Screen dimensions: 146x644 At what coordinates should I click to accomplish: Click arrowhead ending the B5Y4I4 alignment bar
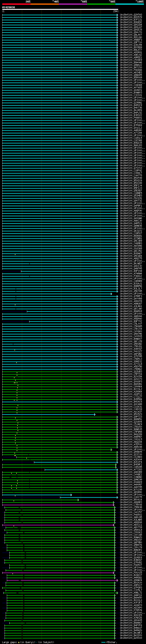(x=78, y=500)
